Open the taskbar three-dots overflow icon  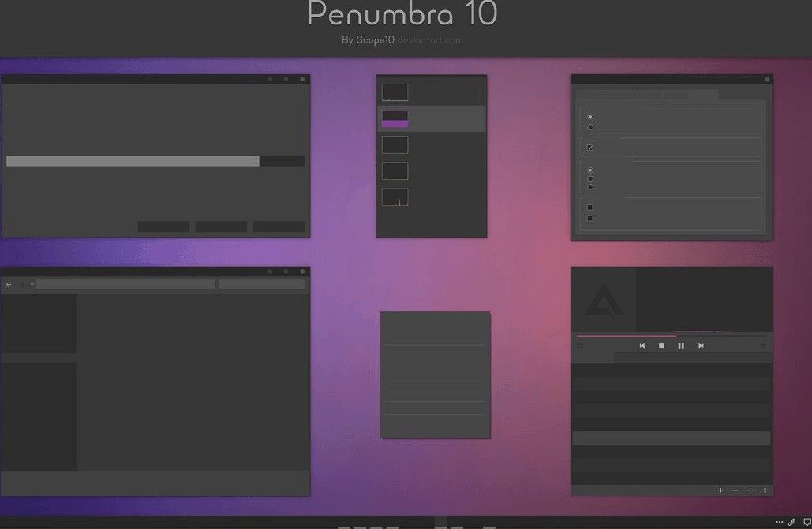pyautogui.click(x=780, y=522)
